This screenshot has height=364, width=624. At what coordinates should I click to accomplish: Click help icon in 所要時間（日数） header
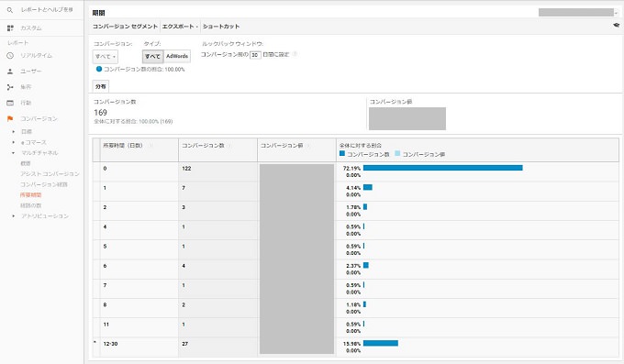pos(150,146)
